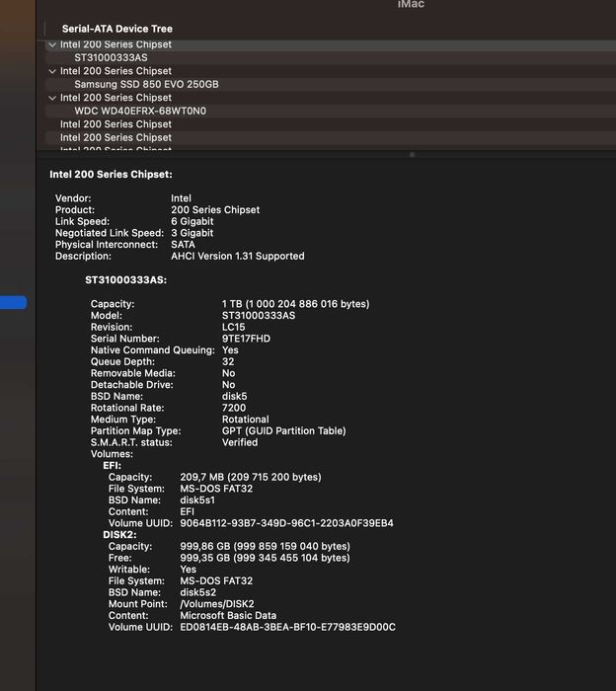Screen dimensions: 616x691
Task: Click the BSD name value 'disk5s1'
Action: pyautogui.click(x=197, y=500)
